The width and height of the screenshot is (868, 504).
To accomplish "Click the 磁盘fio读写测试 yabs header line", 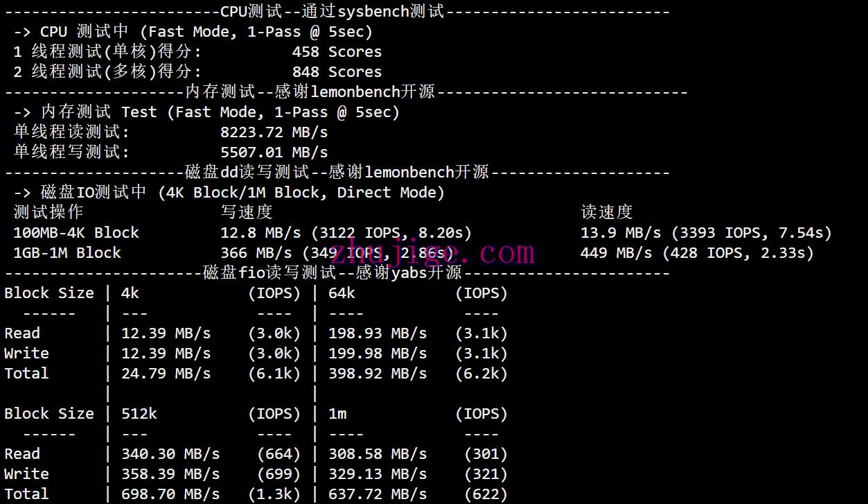I will [332, 273].
